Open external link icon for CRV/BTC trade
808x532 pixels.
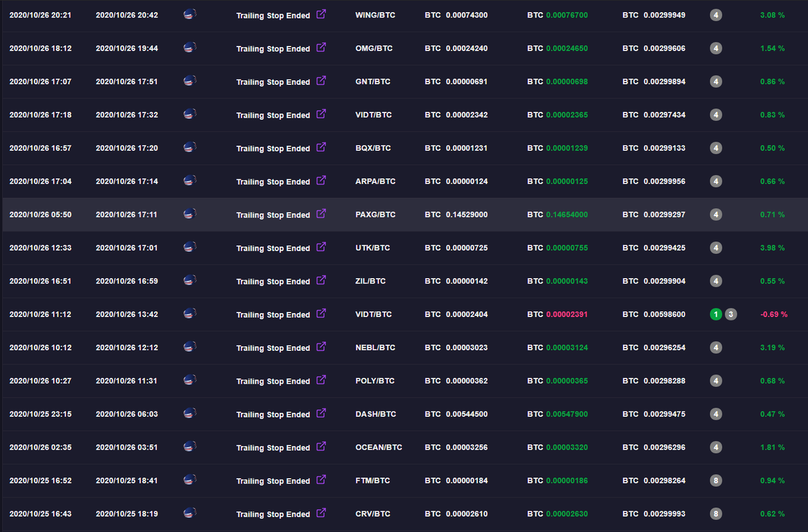(x=321, y=513)
